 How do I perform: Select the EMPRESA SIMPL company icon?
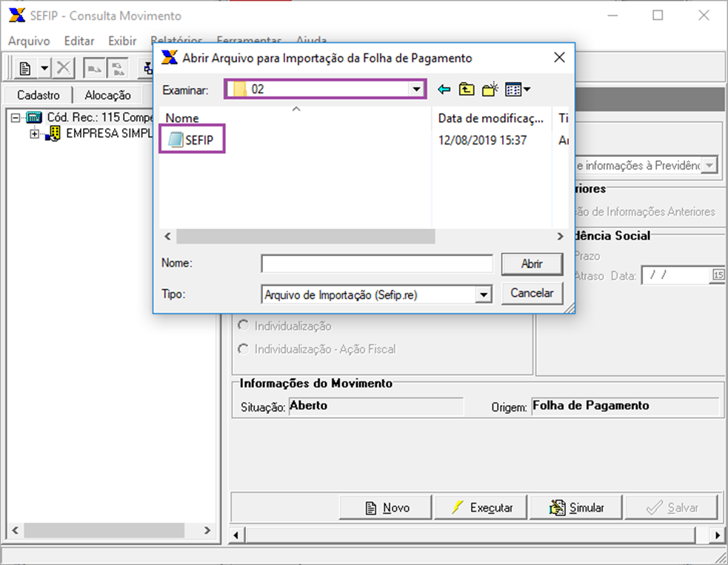click(53, 134)
